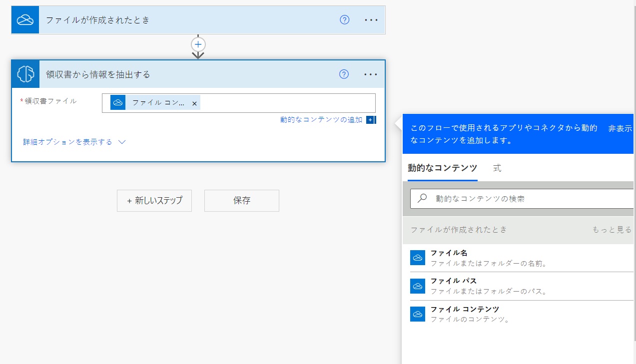Open the ellipsis menu on 領収書から情報を抽出する

coord(371,74)
